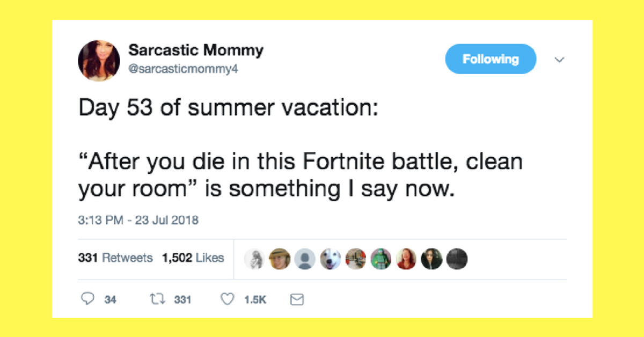644x337 pixels.
Task: Click the red-haired liker avatar
Action: (x=406, y=259)
